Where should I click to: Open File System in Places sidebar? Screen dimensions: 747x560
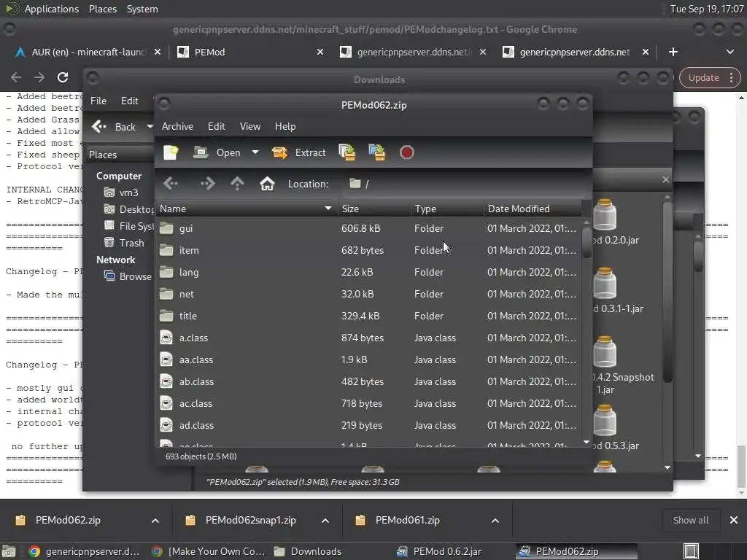pos(128,226)
